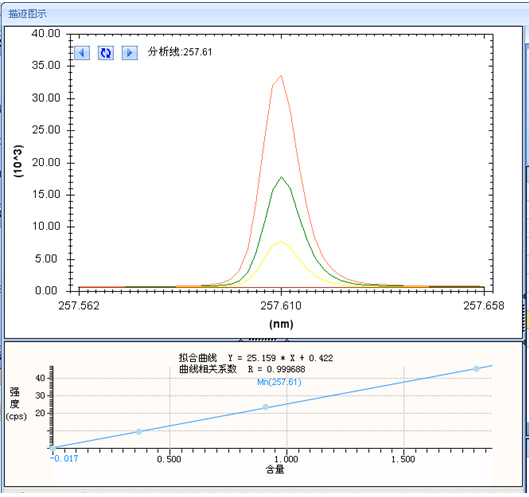Click the Mn(257.61) series label

tap(279, 382)
